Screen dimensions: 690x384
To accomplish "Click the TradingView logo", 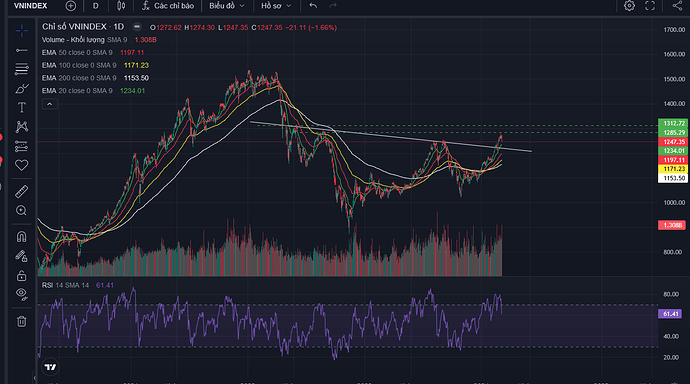I will [50, 367].
